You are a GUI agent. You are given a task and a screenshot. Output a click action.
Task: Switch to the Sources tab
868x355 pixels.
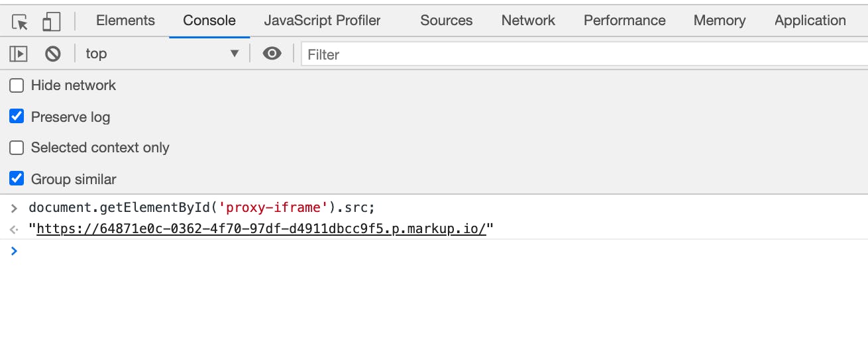coord(446,21)
